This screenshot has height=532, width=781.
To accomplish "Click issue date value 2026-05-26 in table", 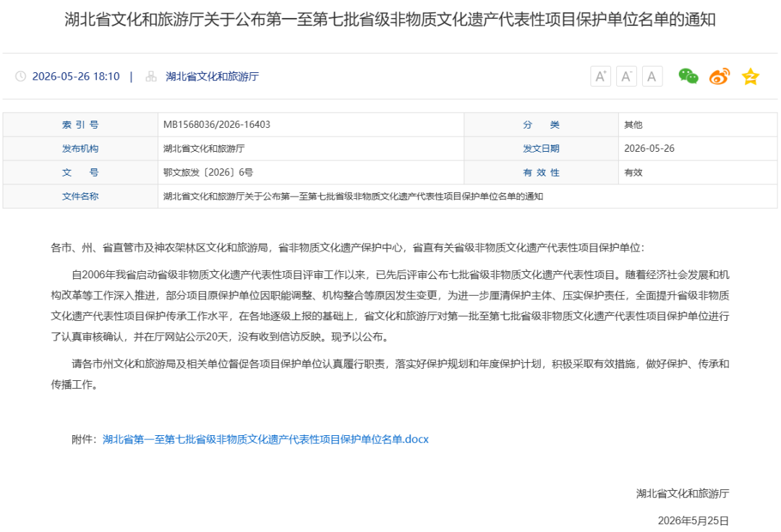I will [x=649, y=148].
